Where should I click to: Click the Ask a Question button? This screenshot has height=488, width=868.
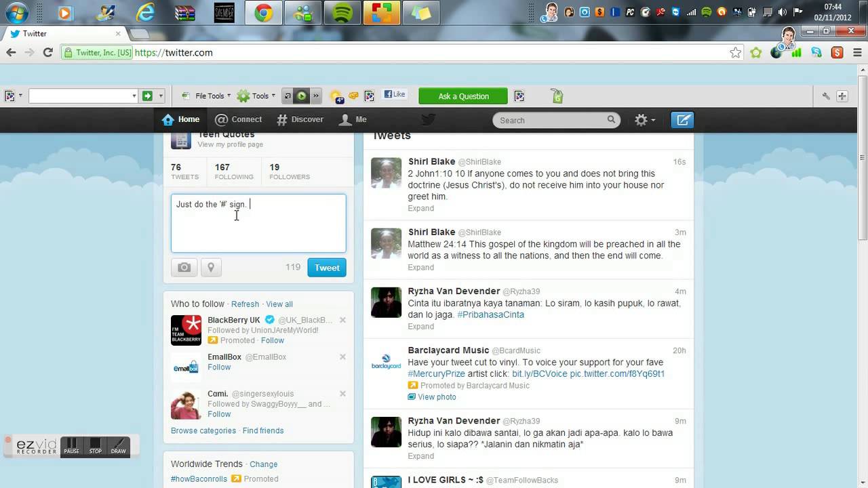pos(463,96)
